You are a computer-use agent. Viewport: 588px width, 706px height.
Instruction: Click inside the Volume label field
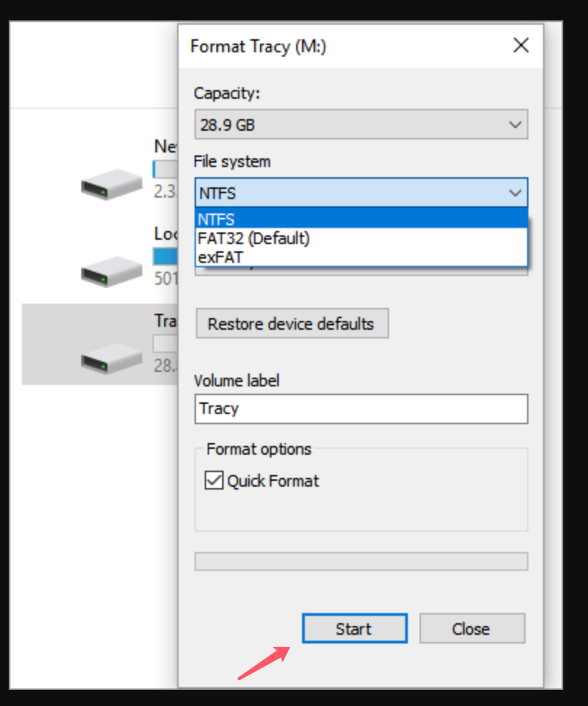tap(361, 409)
